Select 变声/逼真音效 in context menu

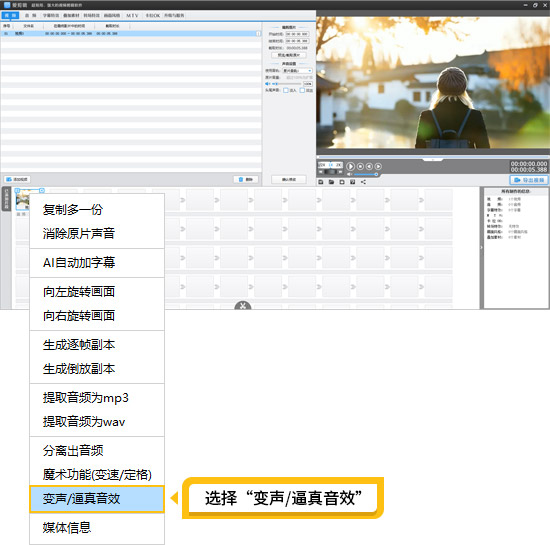tap(97, 499)
